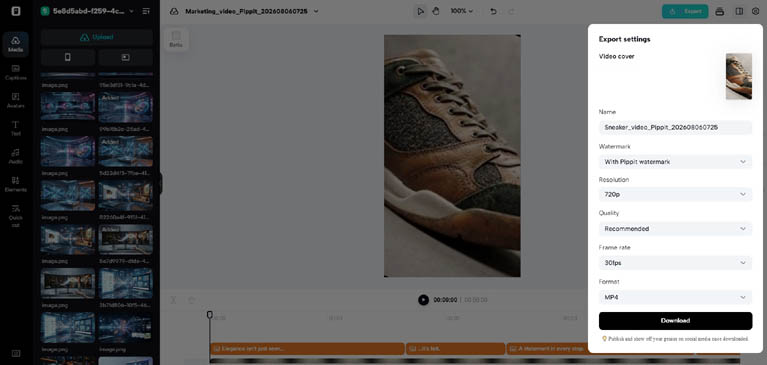
Task: Click the timeline playhead handle
Action: [x=209, y=315]
